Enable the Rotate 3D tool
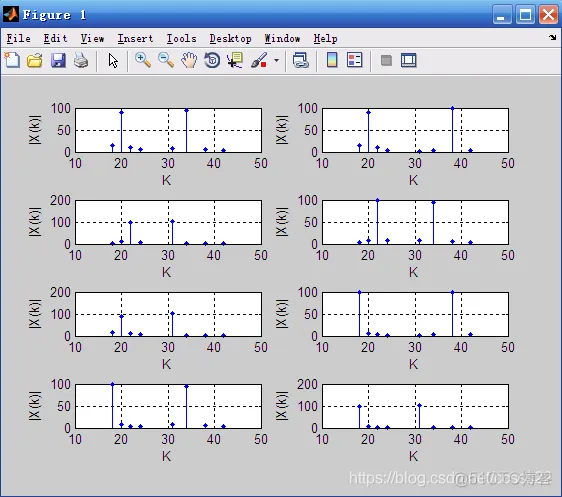This screenshot has height=497, width=562. click(212, 60)
